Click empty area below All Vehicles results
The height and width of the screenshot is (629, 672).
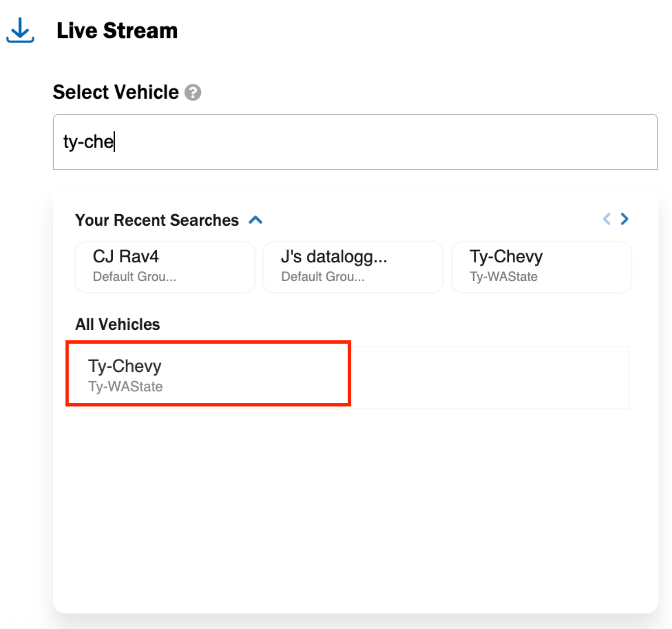355,509
